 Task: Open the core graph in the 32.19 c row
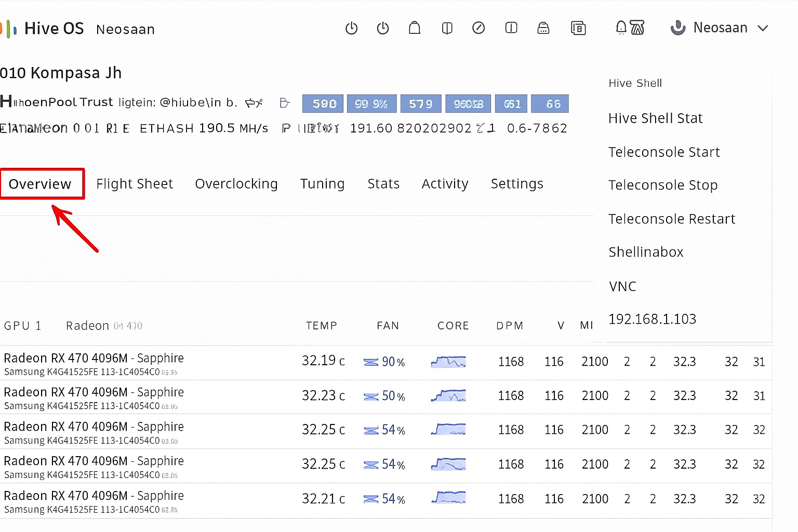(x=448, y=362)
